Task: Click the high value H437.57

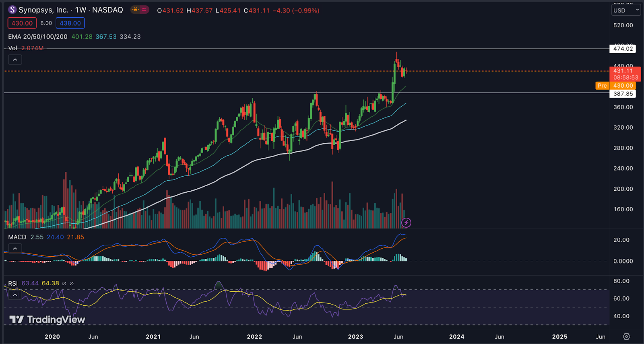Action: [199, 10]
